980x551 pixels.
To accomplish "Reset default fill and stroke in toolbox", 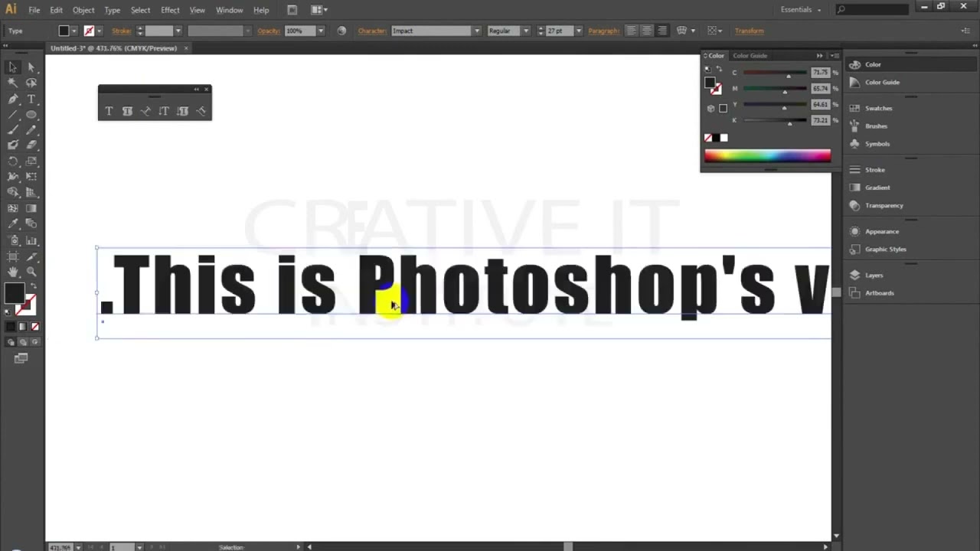I will [x=9, y=311].
